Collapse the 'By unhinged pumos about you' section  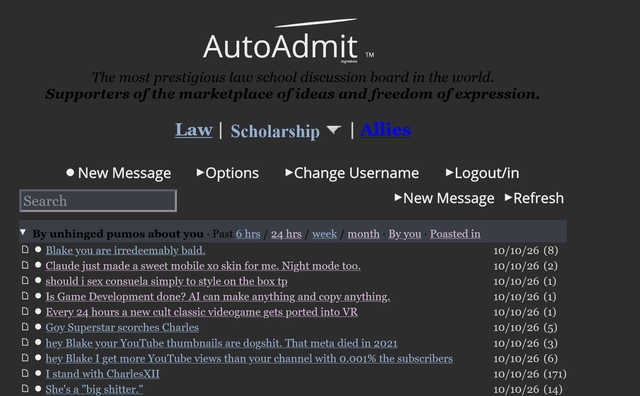tap(23, 232)
